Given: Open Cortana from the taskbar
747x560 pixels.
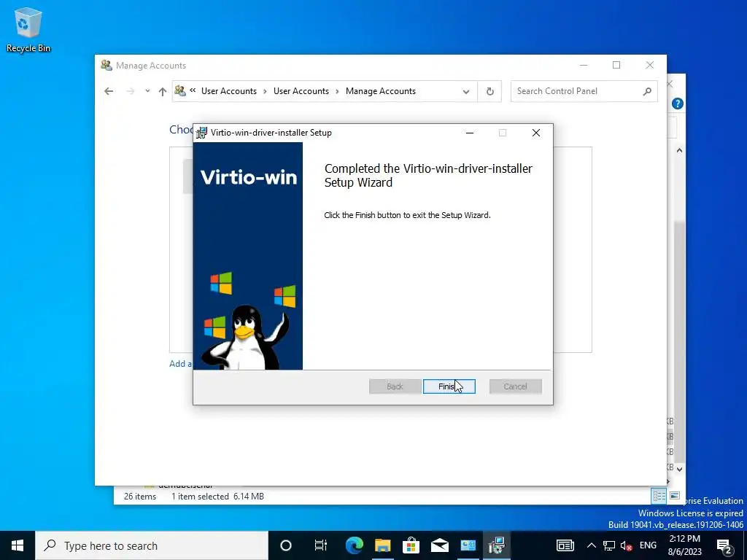Looking at the screenshot, I should coord(286,545).
